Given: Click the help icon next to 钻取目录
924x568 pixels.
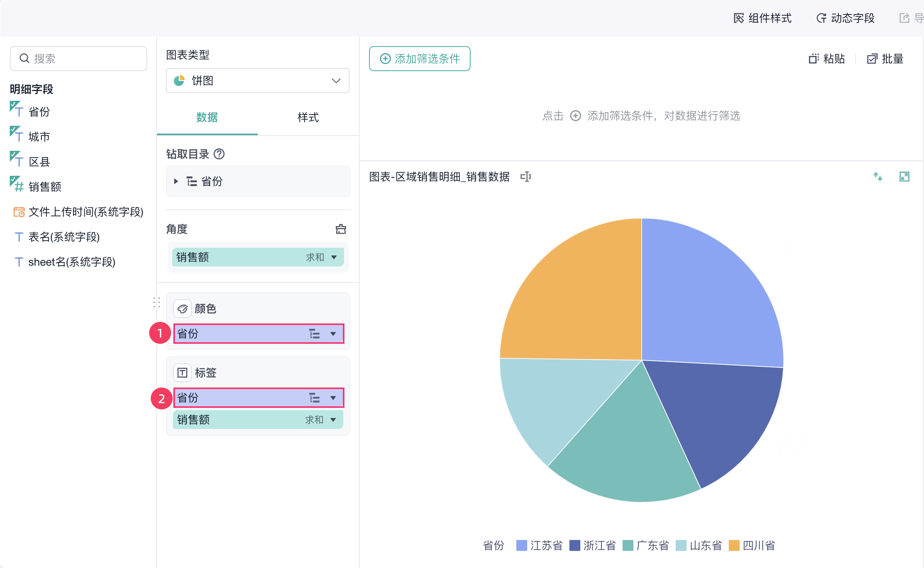Looking at the screenshot, I should tap(219, 154).
